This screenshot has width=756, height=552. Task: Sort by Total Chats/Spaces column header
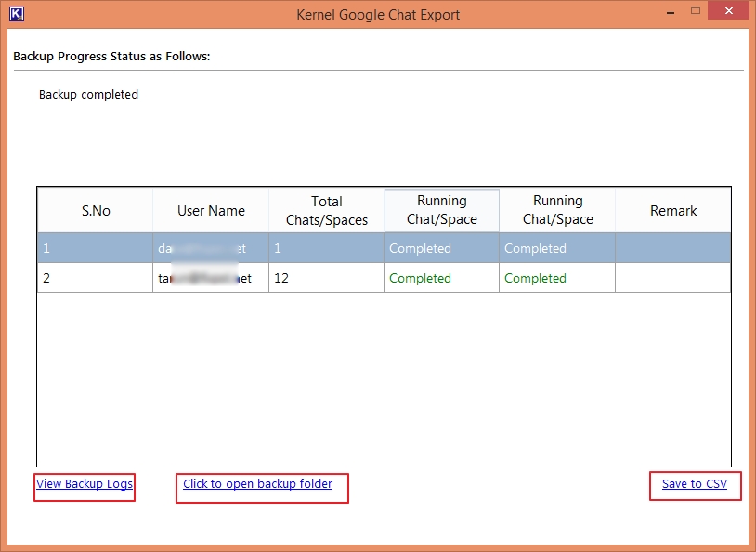[326, 210]
